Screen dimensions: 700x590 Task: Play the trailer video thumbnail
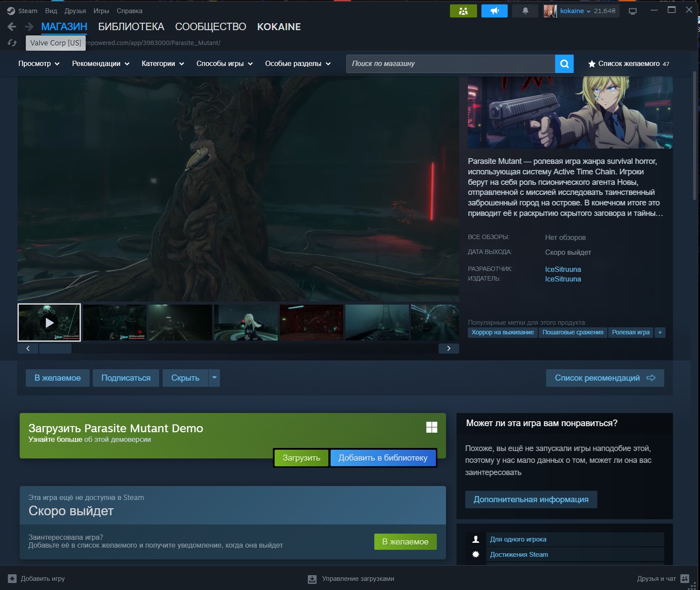[49, 323]
